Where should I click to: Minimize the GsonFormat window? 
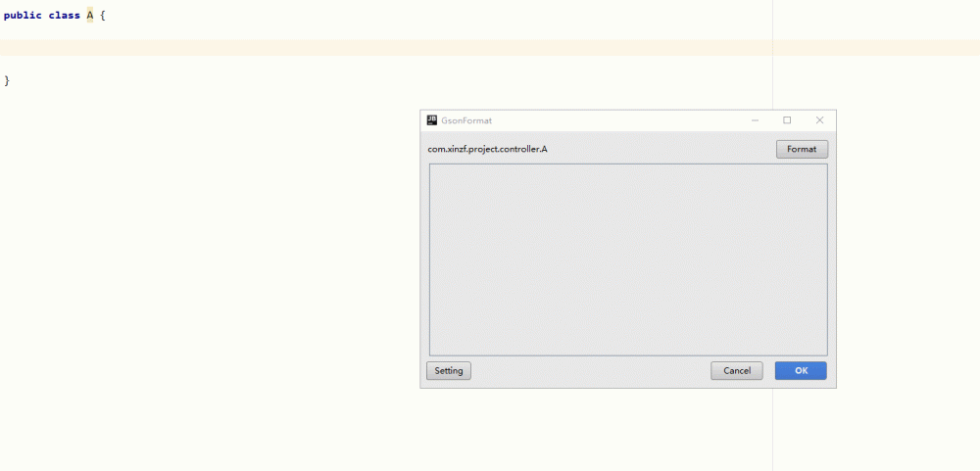[x=755, y=119]
